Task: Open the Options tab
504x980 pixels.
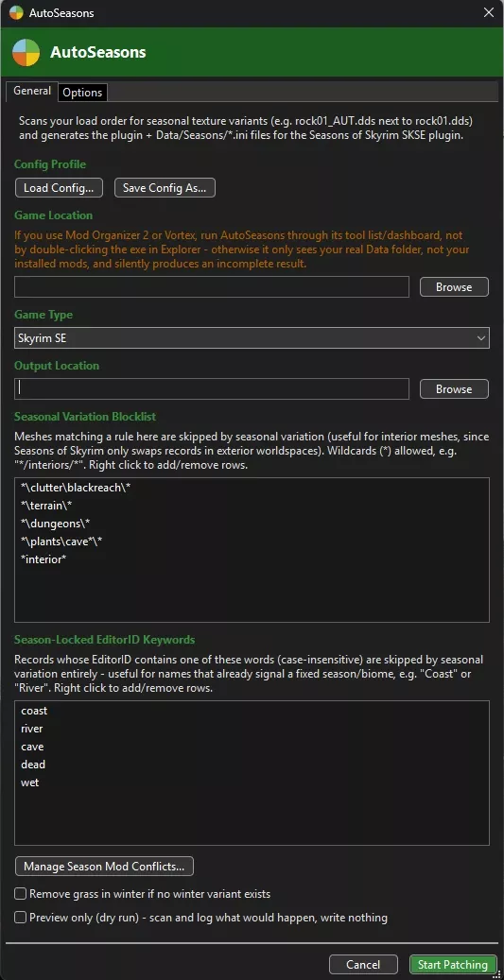Action: coord(82,93)
